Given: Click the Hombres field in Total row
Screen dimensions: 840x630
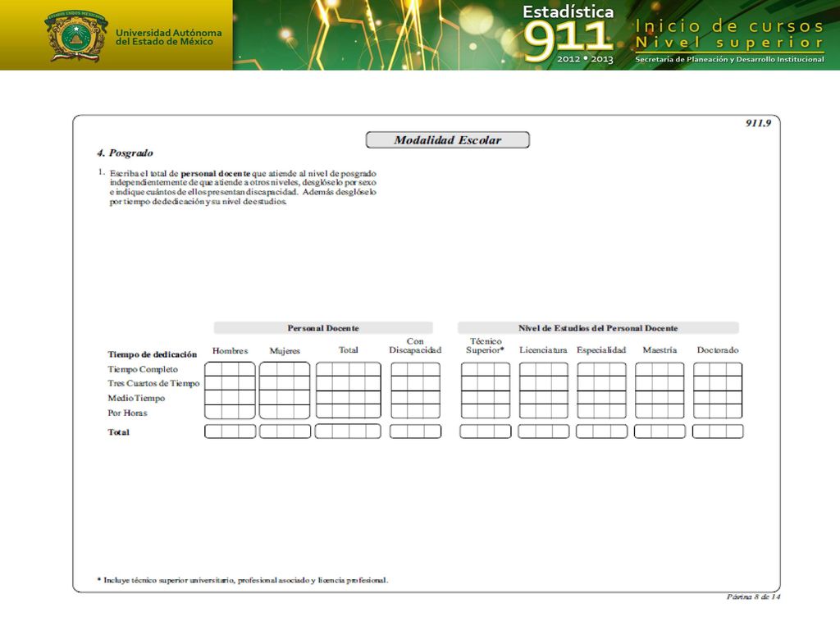Looking at the screenshot, I should pyautogui.click(x=230, y=431).
